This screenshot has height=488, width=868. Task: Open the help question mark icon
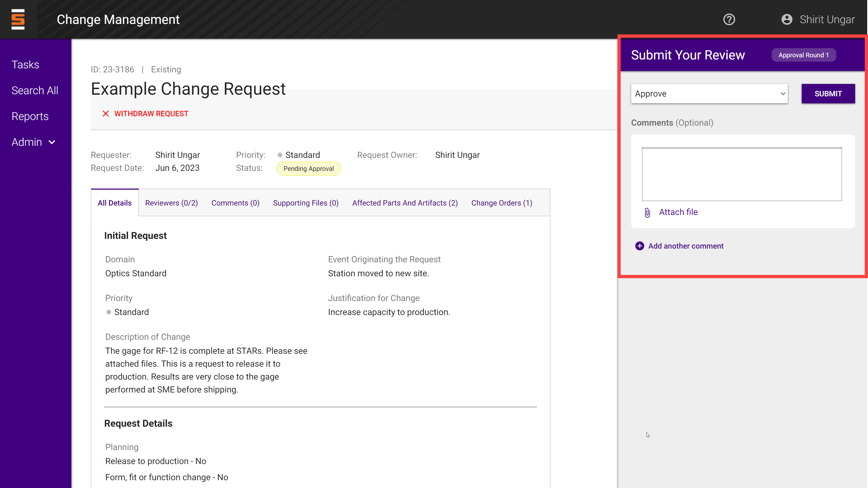729,19
